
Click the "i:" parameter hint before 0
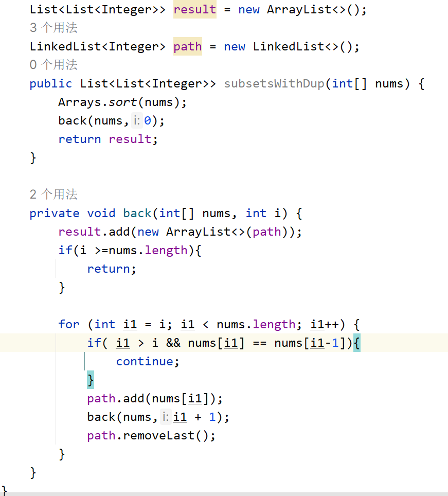pyautogui.click(x=136, y=121)
